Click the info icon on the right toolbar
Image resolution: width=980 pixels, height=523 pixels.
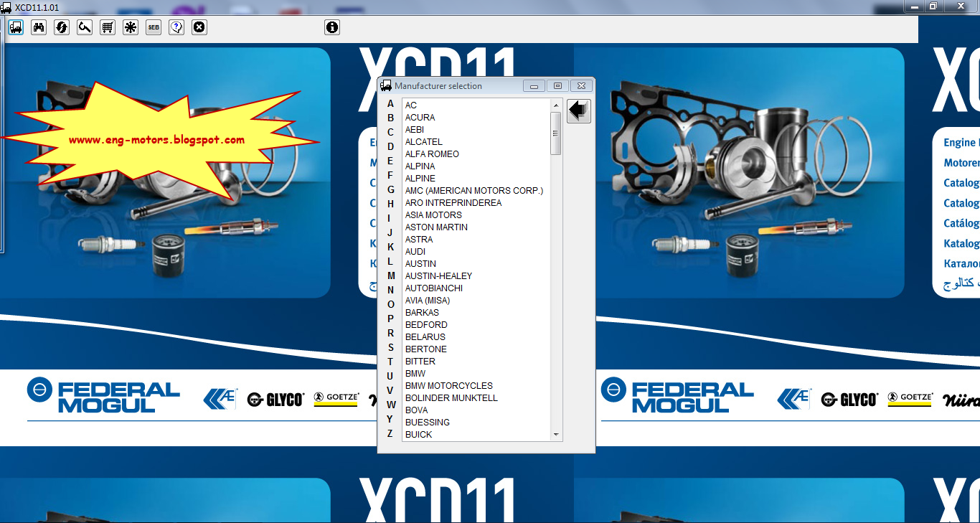tap(331, 27)
